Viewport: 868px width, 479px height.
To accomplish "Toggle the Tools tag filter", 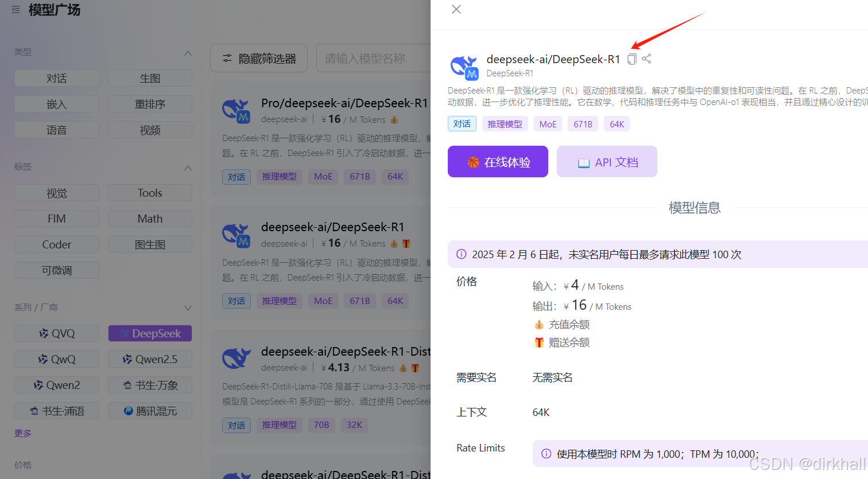I will click(150, 193).
